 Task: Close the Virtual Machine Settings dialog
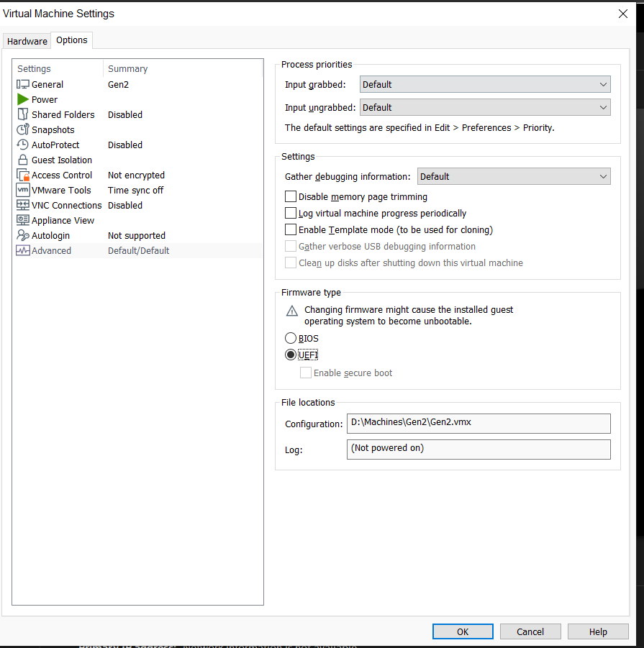(623, 14)
